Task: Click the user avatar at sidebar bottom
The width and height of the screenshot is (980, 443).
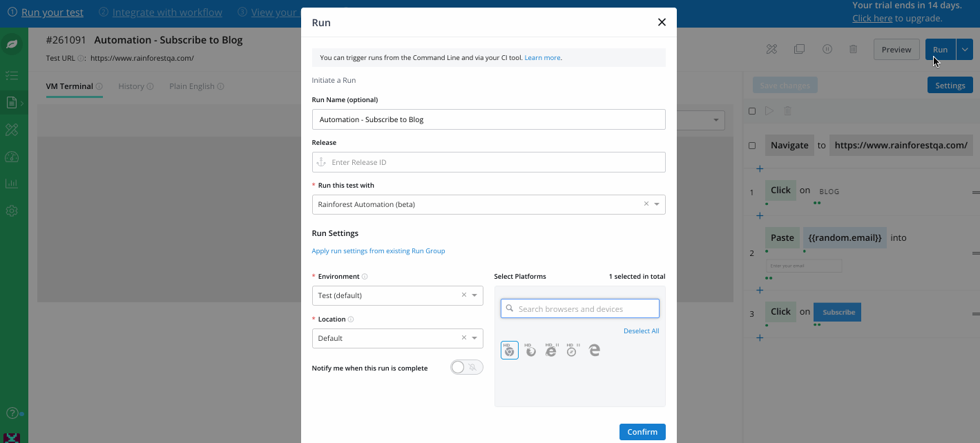Action: pos(12,438)
